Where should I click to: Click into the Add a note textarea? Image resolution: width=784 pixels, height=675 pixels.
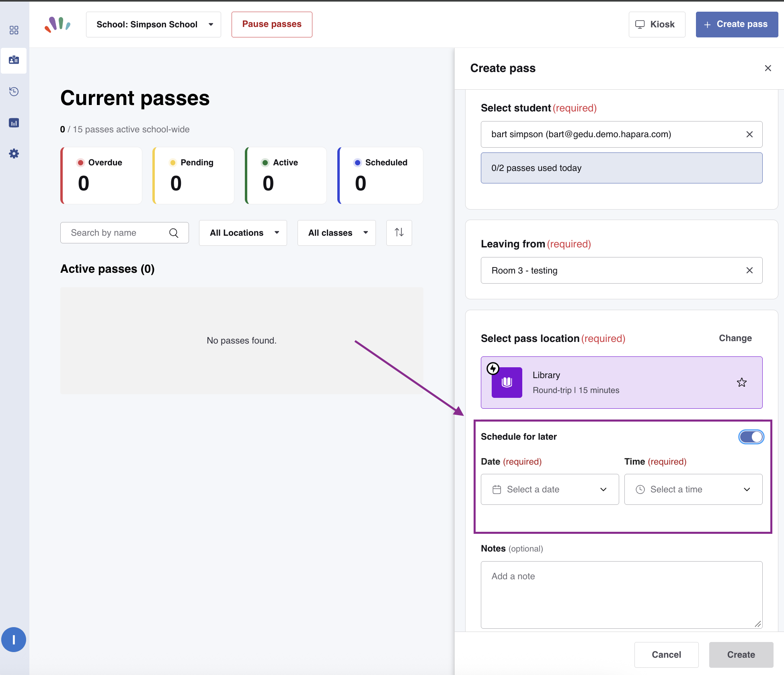tap(622, 595)
